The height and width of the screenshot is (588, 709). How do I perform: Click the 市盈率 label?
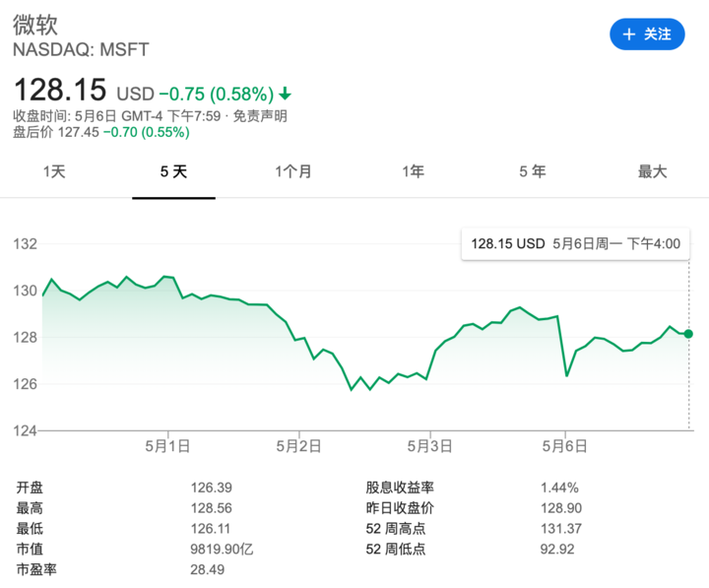click(x=36, y=569)
